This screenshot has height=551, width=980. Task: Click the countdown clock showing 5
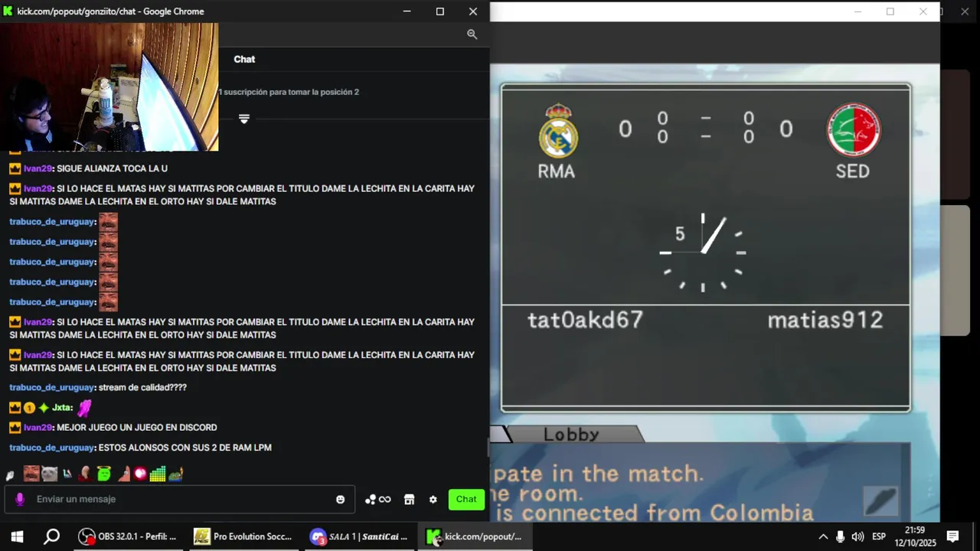[702, 253]
